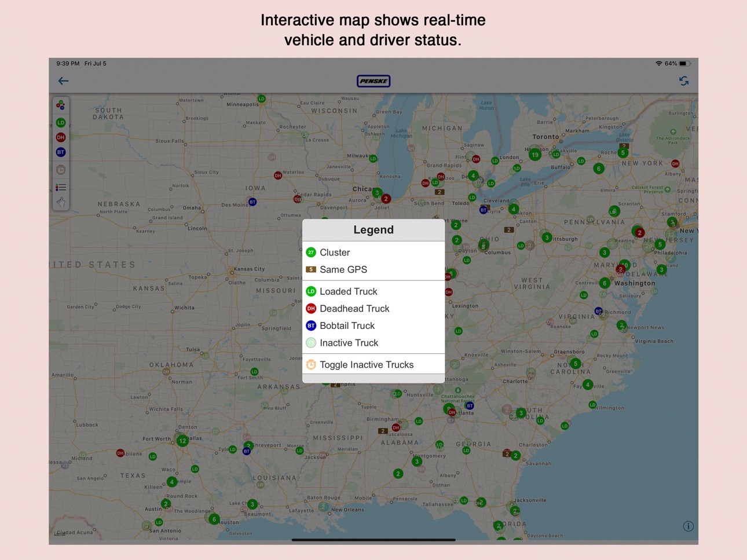Tap the home indicator bar at bottom
Viewport: 747px width, 560px height.
[x=373, y=540]
